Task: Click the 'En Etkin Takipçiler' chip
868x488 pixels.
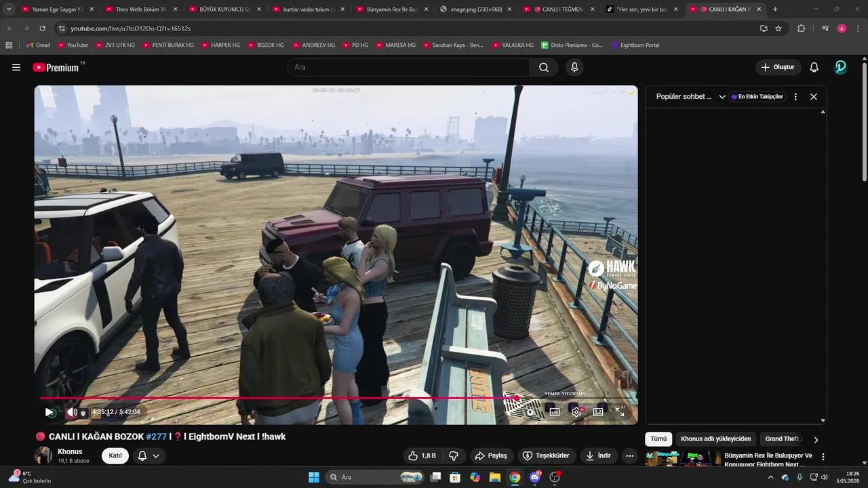Action: [x=757, y=97]
